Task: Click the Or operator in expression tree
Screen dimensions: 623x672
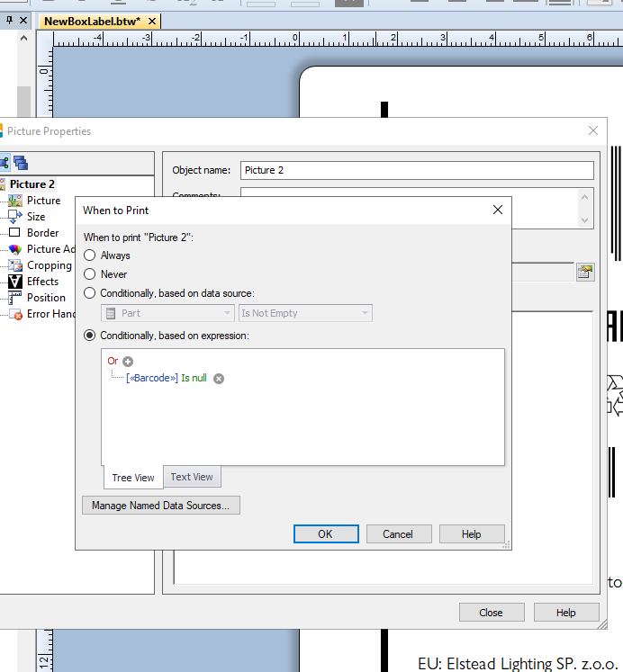Action: tap(113, 362)
